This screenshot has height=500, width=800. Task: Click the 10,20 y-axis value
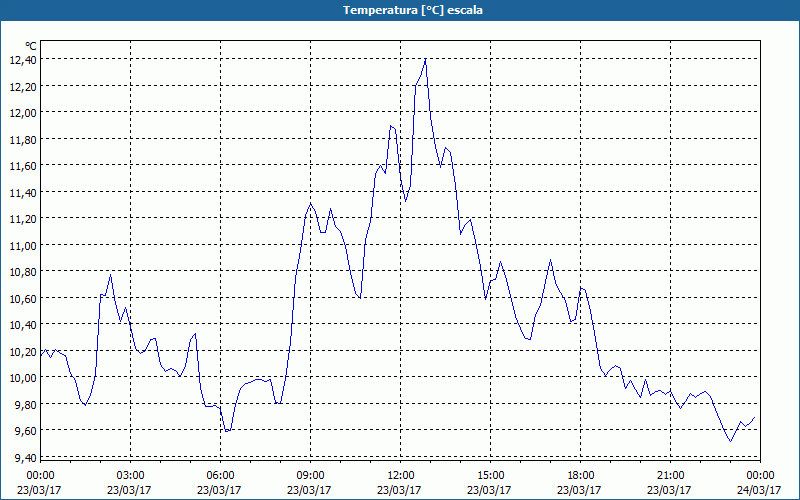pyautogui.click(x=23, y=352)
